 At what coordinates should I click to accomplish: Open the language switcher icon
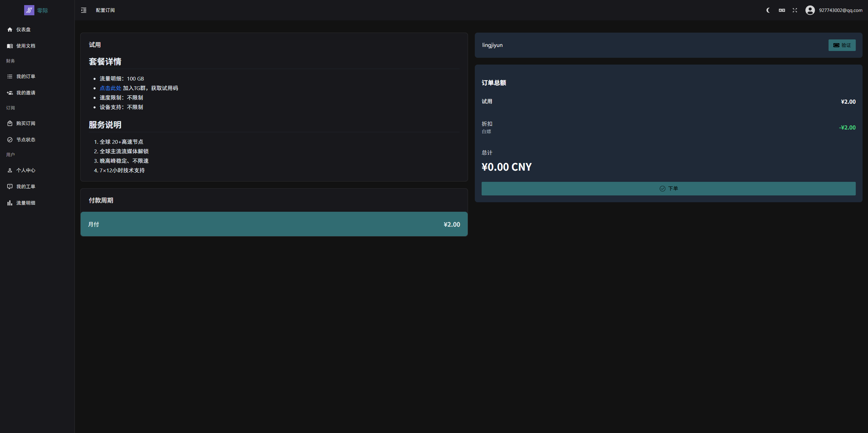click(x=782, y=10)
